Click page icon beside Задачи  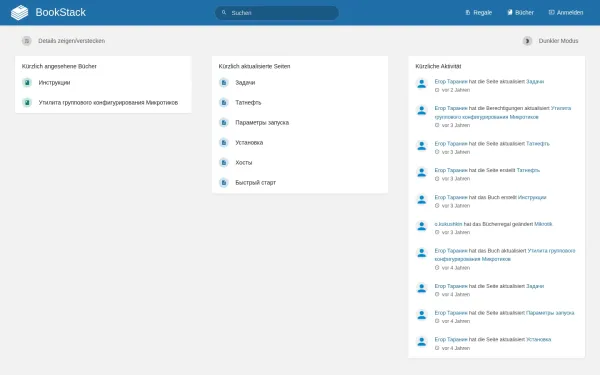click(224, 83)
